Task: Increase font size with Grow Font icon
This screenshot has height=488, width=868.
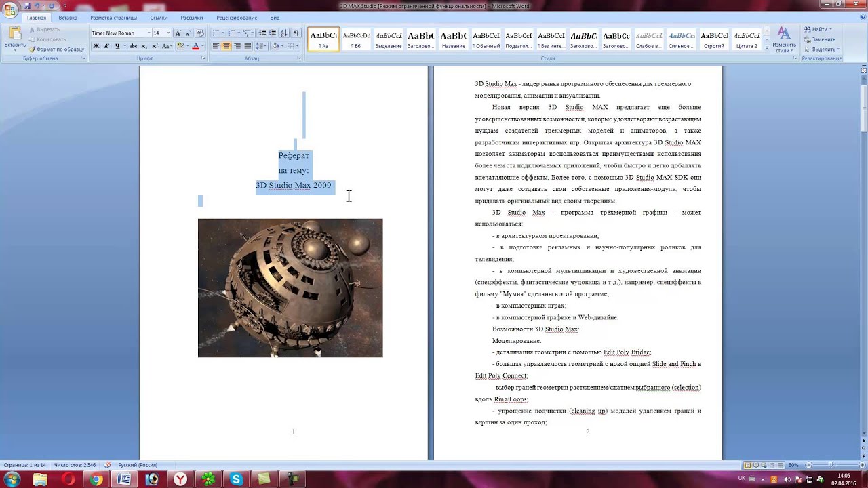Action: pyautogui.click(x=178, y=33)
